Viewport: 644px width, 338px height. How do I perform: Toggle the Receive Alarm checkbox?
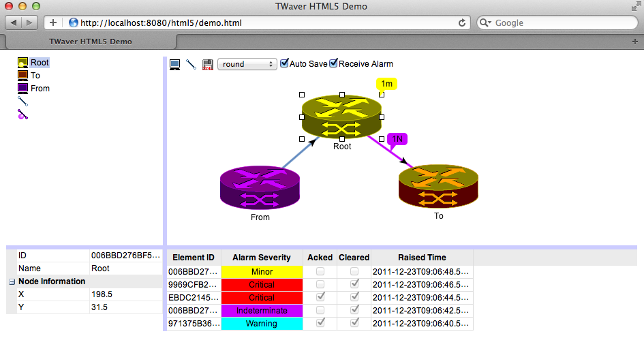coord(333,63)
